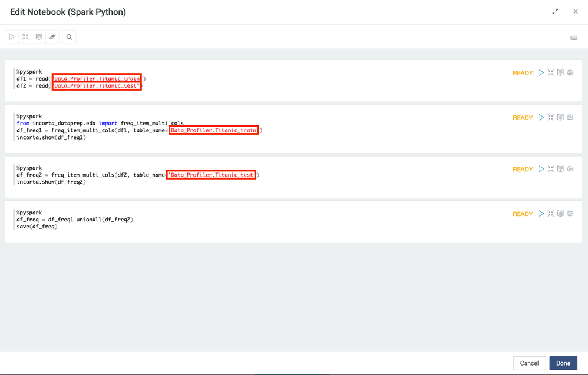Hide the editor of the first paragraph
The image size is (588, 375).
(x=551, y=73)
